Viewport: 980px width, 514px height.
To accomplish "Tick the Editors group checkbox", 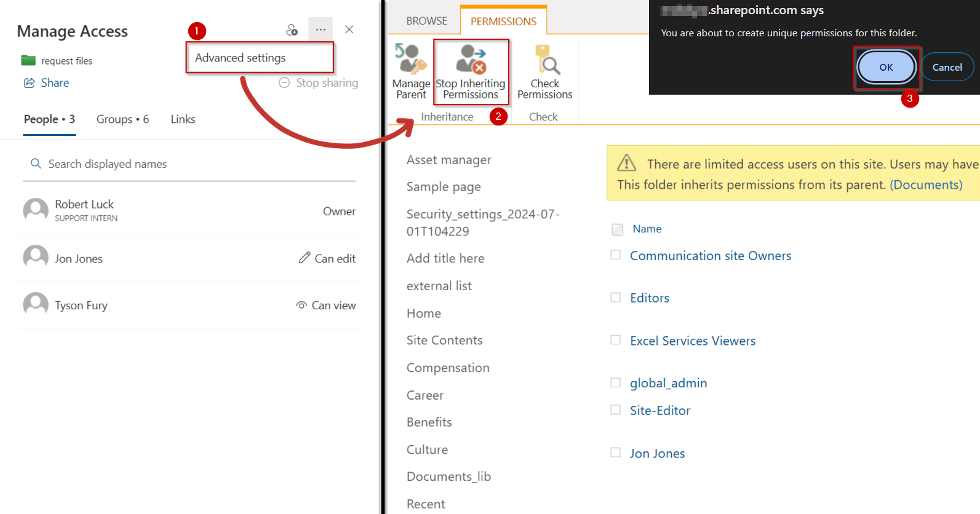I will tap(615, 298).
